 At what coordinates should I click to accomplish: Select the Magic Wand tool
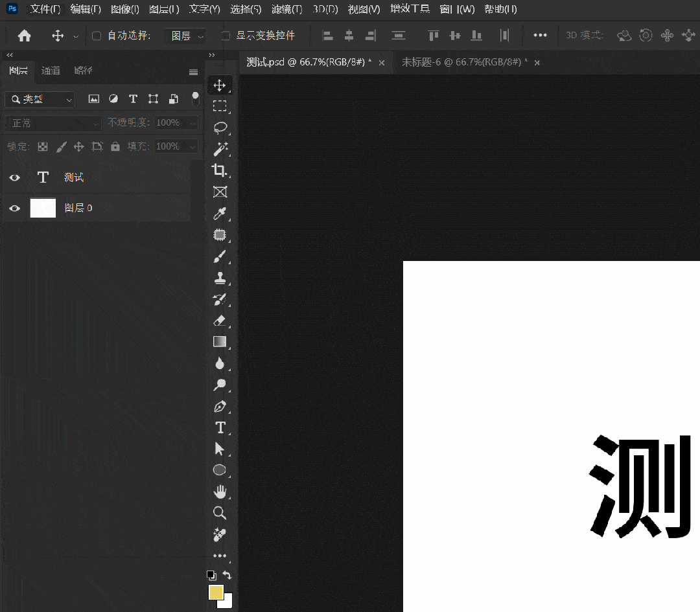[x=220, y=149]
